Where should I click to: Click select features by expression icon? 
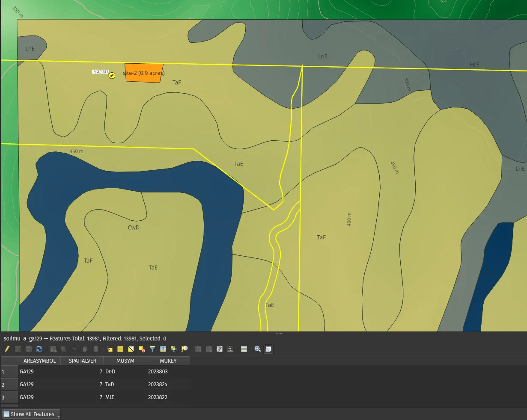coord(110,349)
